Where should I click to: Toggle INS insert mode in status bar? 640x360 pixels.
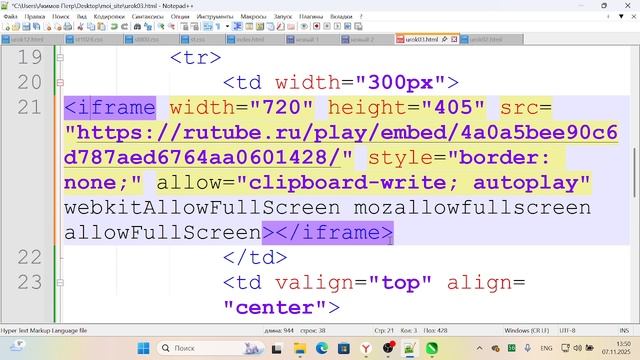[x=624, y=330]
